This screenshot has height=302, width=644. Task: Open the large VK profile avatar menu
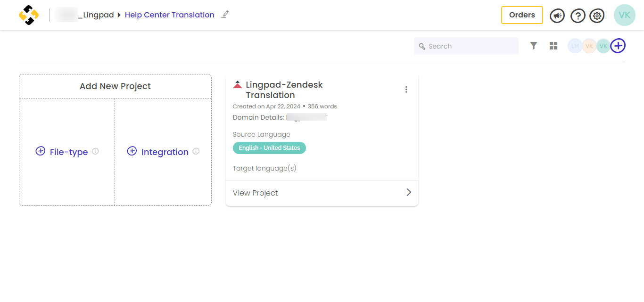[624, 15]
